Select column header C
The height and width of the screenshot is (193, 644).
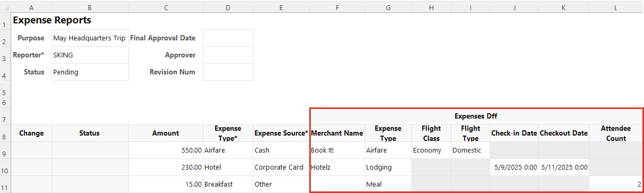(x=166, y=7)
